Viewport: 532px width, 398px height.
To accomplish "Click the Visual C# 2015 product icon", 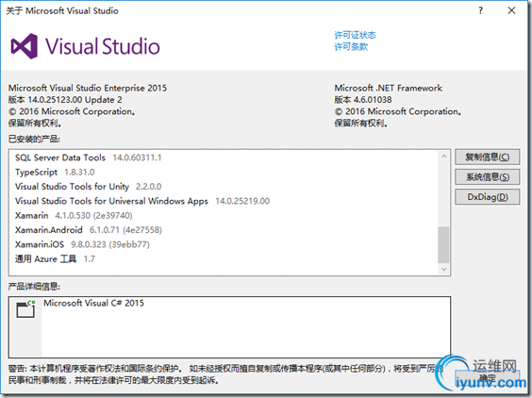I will click(25, 308).
